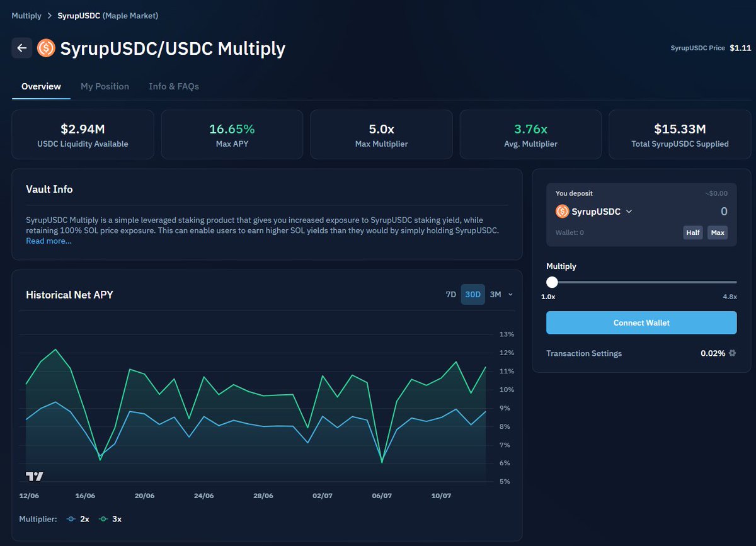Click the Multiply slider handle

click(x=552, y=282)
